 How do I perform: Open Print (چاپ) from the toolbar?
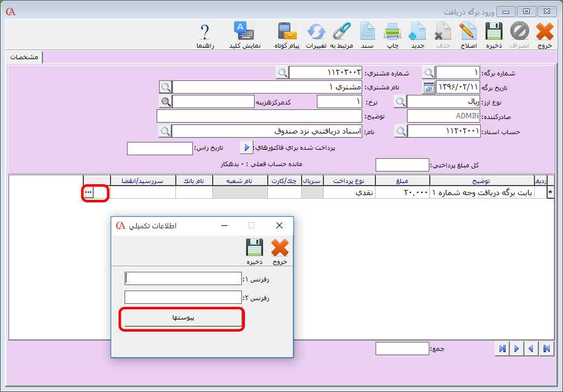pos(392,32)
